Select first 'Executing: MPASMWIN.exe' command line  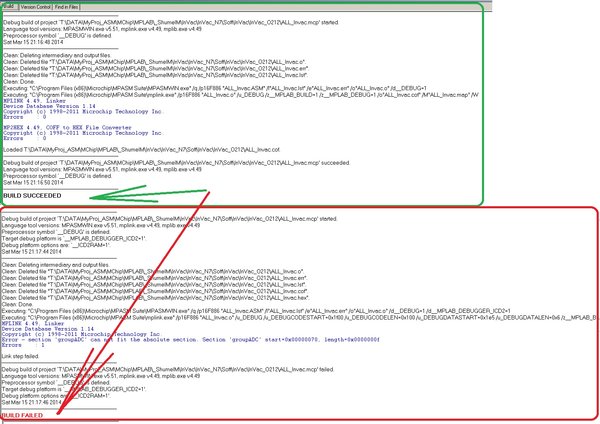[x=215, y=88]
